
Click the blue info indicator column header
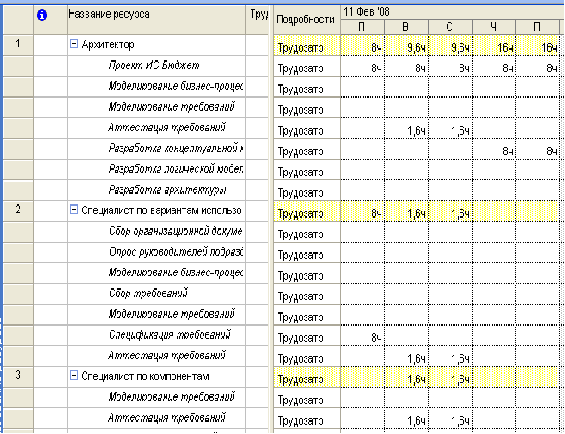(50, 20)
